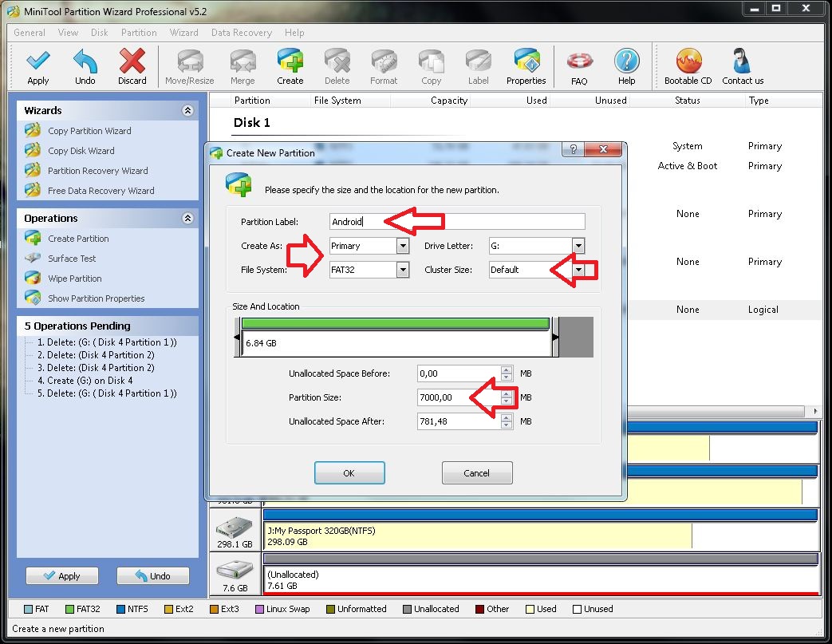This screenshot has width=832, height=644.
Task: Choose Wipe Partition in Operations panel
Action: pos(74,279)
